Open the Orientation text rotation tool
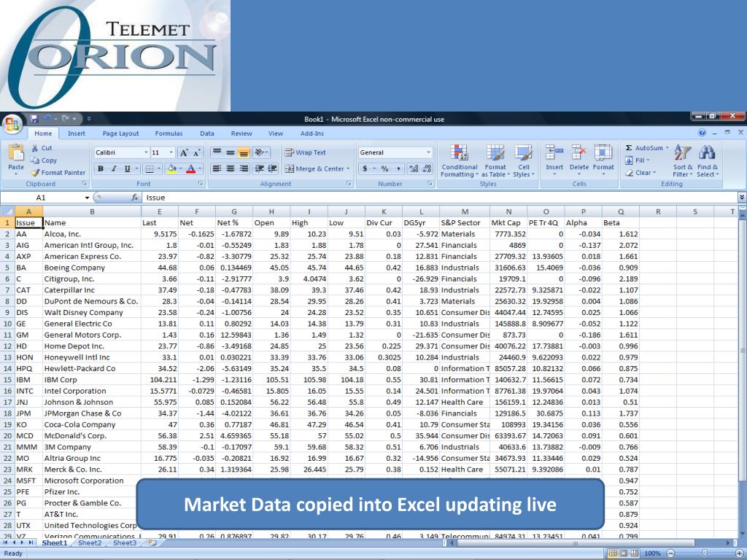 [x=260, y=152]
